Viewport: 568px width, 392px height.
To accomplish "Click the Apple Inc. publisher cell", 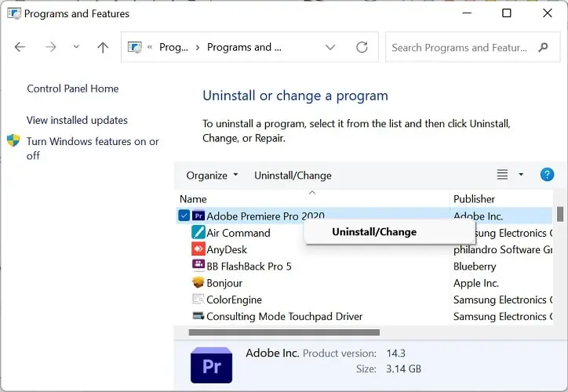I will pos(476,283).
